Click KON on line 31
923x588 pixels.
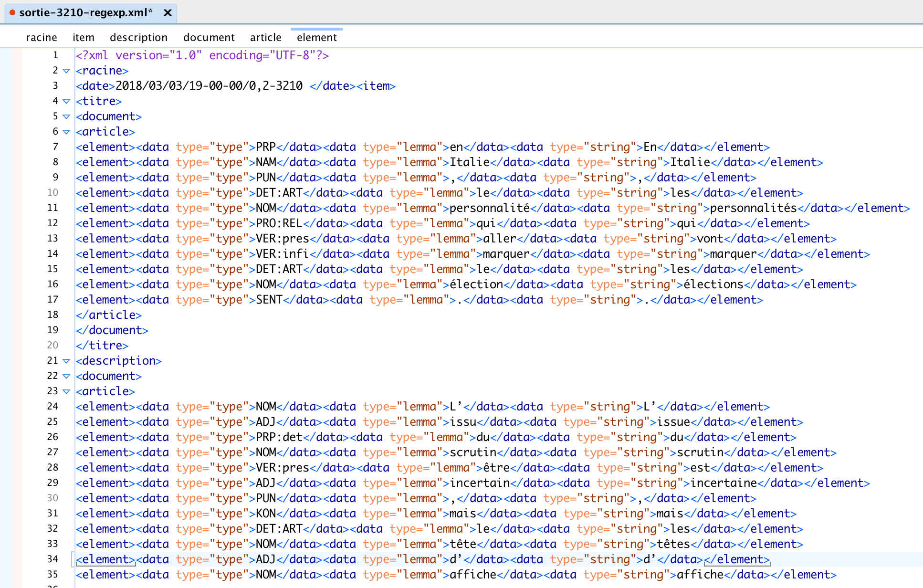(x=266, y=514)
